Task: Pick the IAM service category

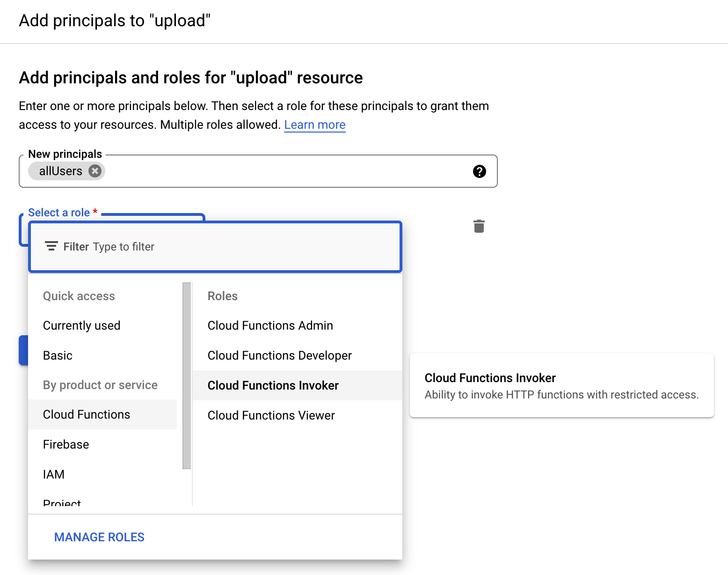Action: coord(54,474)
